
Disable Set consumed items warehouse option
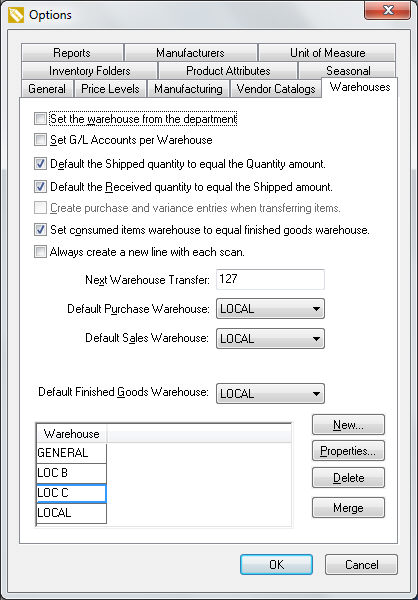[40, 230]
